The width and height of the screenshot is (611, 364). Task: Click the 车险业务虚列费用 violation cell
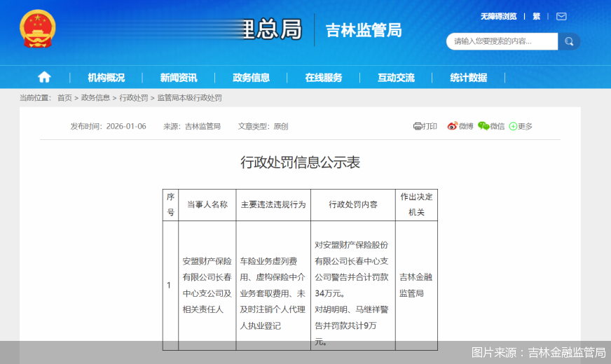273,285
